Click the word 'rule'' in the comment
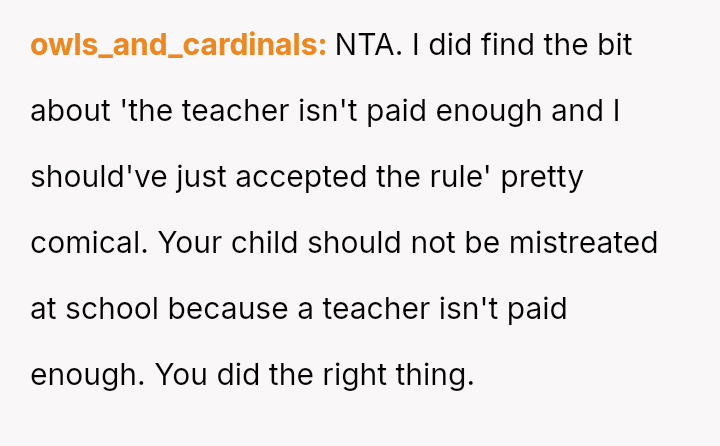Screen dimensions: 720x446 click(458, 178)
